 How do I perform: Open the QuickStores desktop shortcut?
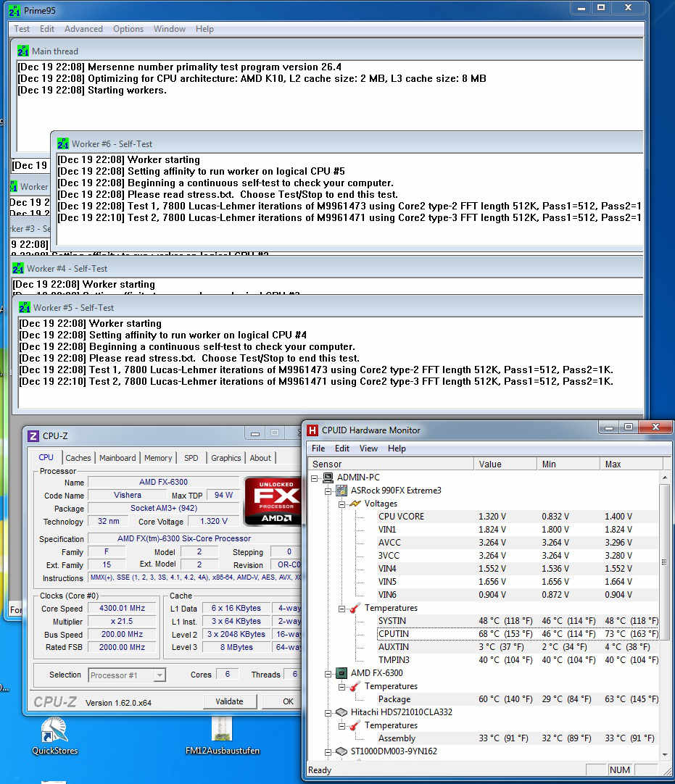click(x=54, y=736)
